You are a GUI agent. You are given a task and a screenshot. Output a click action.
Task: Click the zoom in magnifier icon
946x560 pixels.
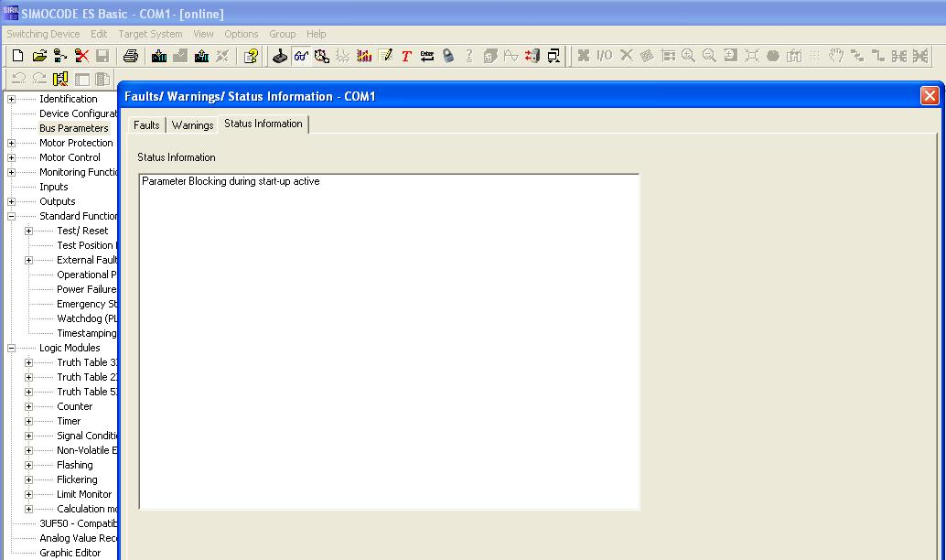(x=688, y=56)
